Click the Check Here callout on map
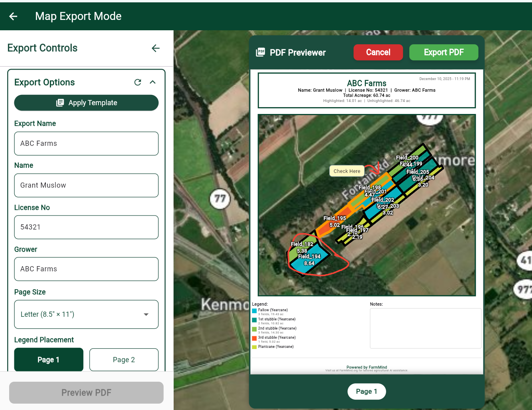 (x=347, y=171)
